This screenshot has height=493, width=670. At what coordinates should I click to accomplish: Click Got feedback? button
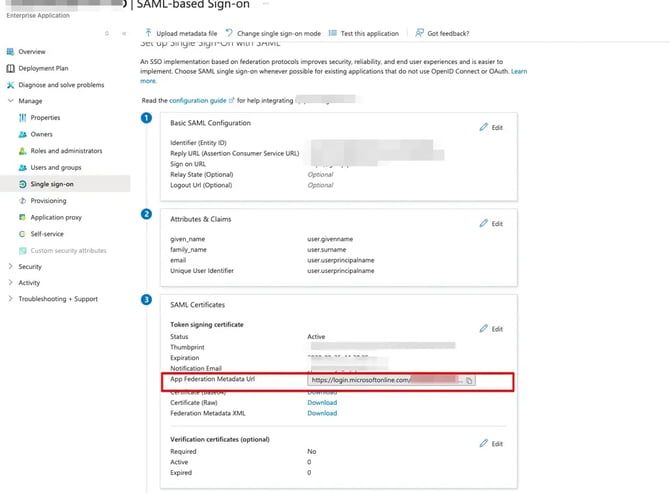[x=442, y=33]
